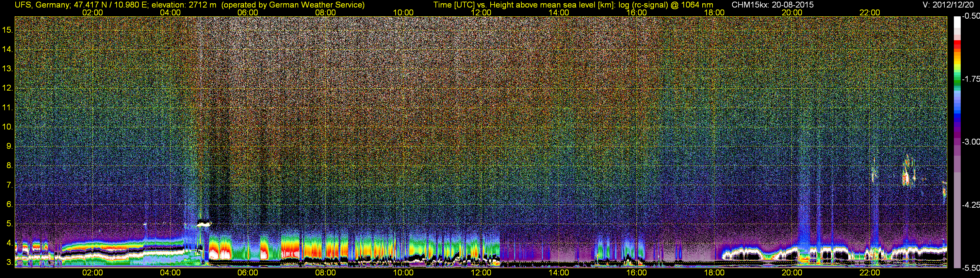Click the '4.' height axis label
Screen dimensions: 980x278
pyautogui.click(x=9, y=243)
